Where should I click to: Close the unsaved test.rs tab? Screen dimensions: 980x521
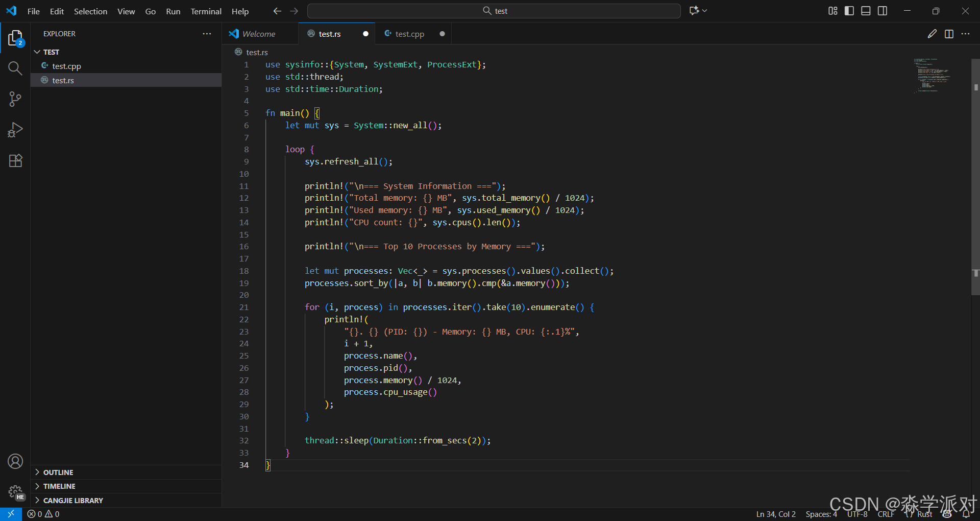(365, 34)
